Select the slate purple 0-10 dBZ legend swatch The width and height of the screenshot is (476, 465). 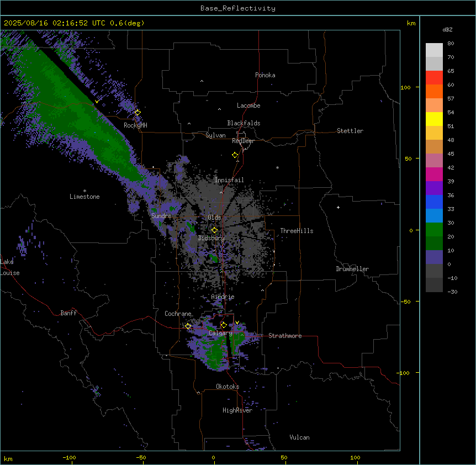(434, 257)
